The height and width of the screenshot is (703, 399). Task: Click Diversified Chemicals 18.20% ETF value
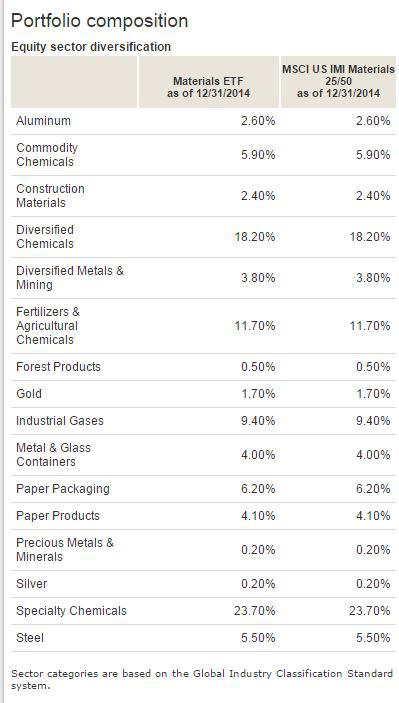tap(255, 237)
